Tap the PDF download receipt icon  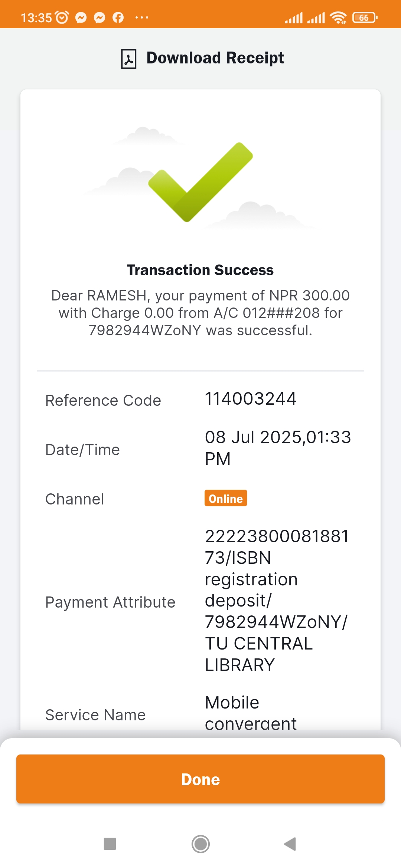(128, 59)
